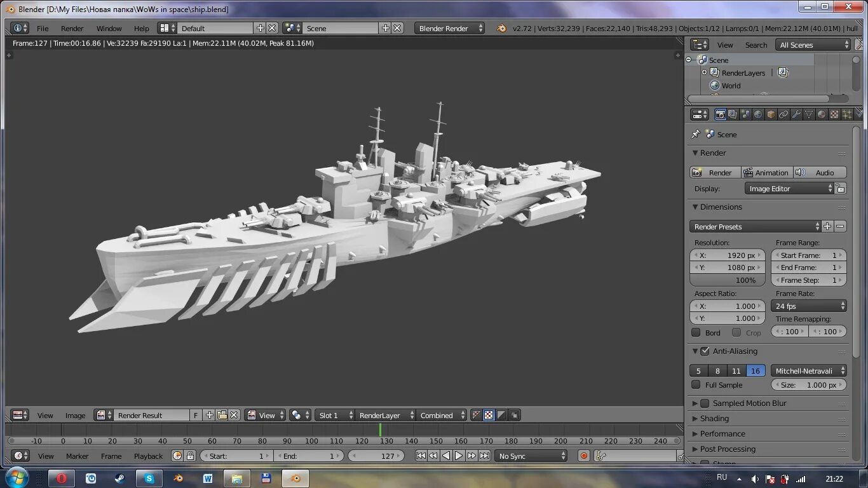This screenshot has width=868, height=488.
Task: Open the Mesh Data properties tab (triangle icon)
Action: pos(809,114)
